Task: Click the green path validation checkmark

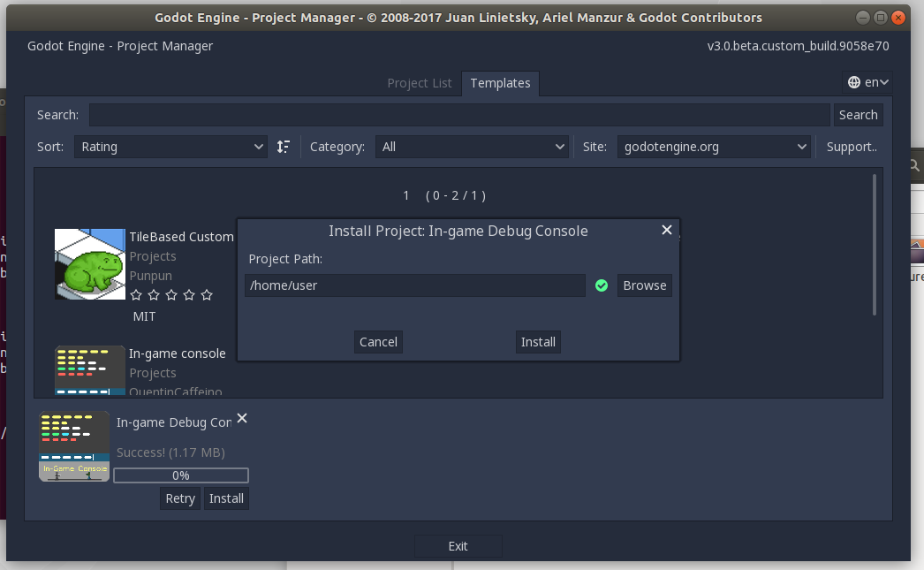Action: [x=602, y=285]
